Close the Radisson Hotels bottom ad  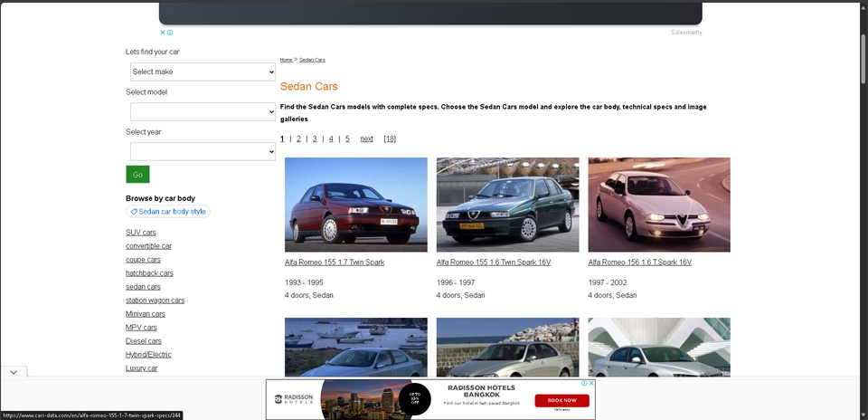point(591,384)
